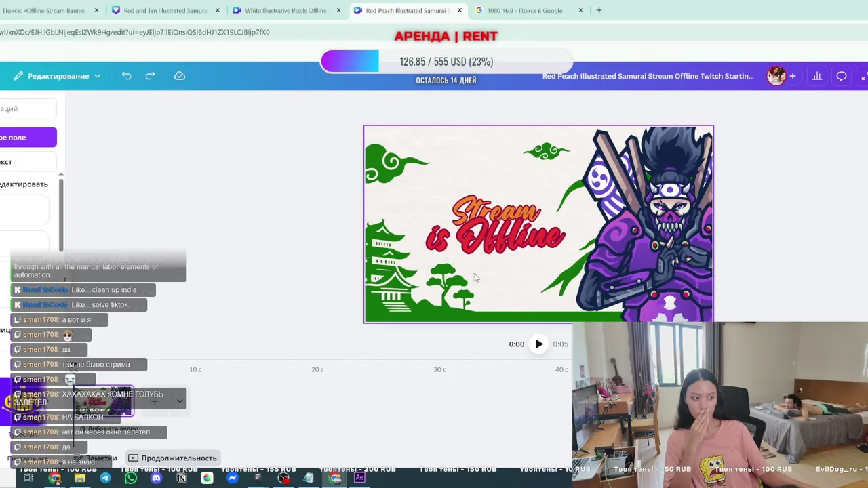868x488 pixels.
Task: Click the search field in side panel
Action: [x=28, y=108]
